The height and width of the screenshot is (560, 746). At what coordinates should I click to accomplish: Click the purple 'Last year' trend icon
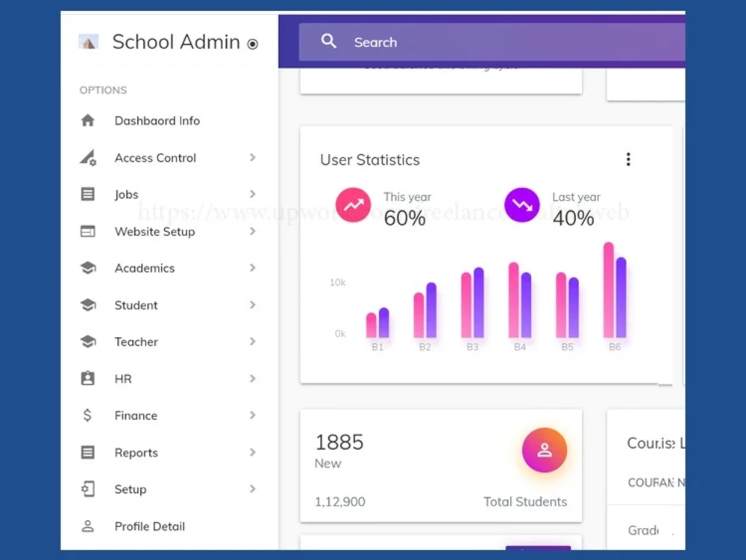(x=522, y=204)
